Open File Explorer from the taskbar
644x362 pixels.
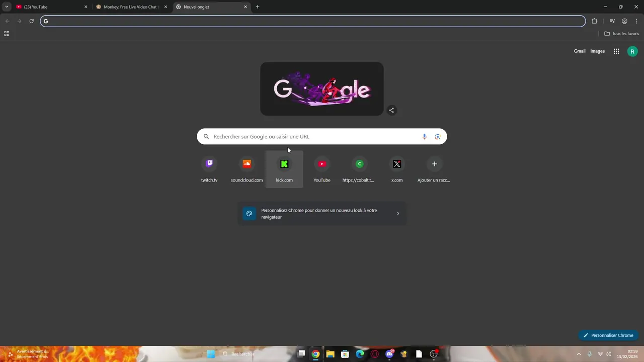click(x=330, y=354)
